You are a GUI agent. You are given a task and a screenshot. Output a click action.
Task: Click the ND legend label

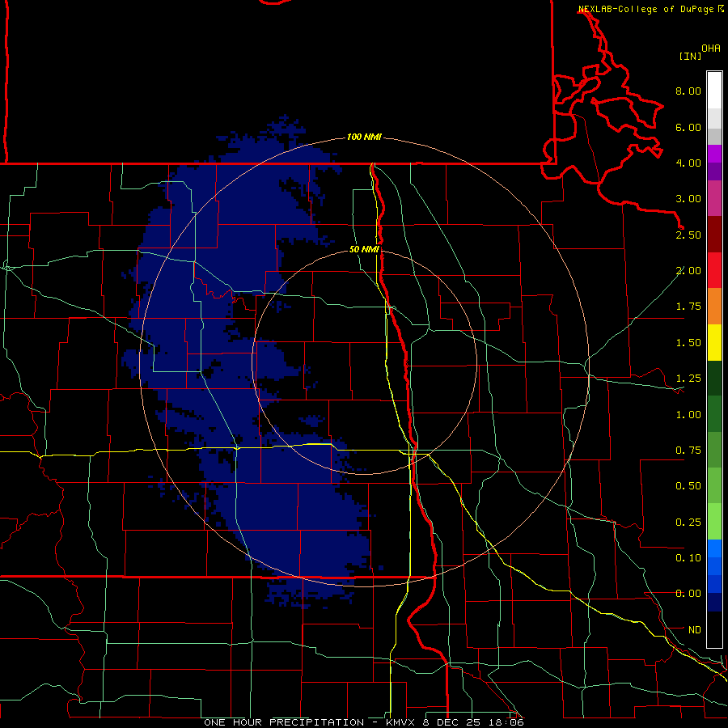click(695, 630)
